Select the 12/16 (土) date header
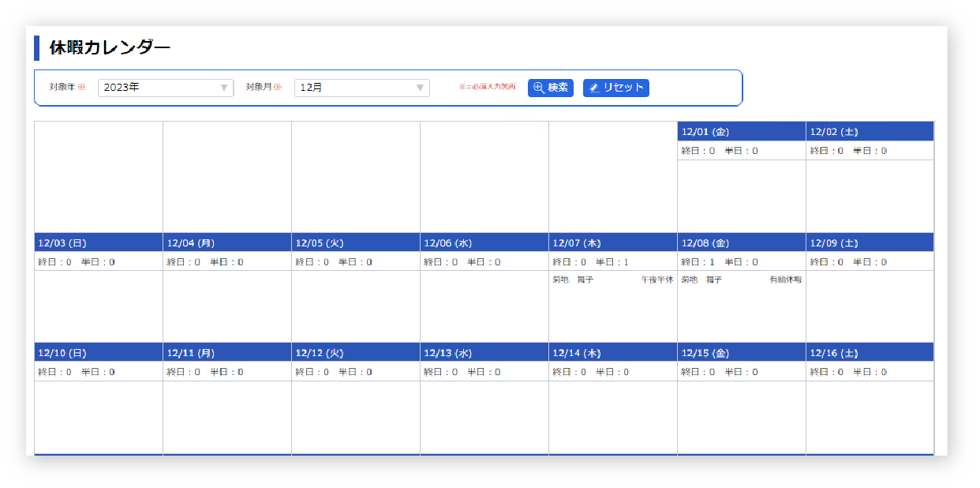Image resolution: width=980 pixels, height=488 pixels. point(870,353)
